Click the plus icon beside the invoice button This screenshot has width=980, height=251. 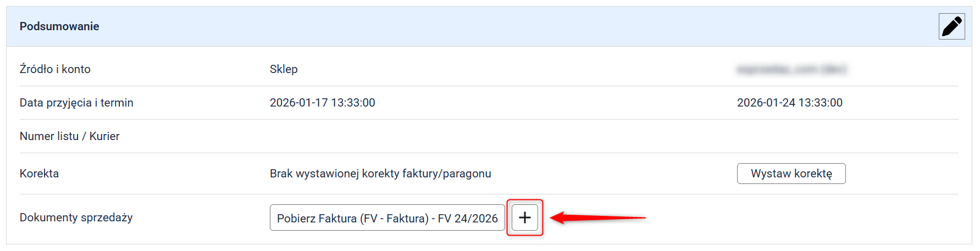pos(525,217)
